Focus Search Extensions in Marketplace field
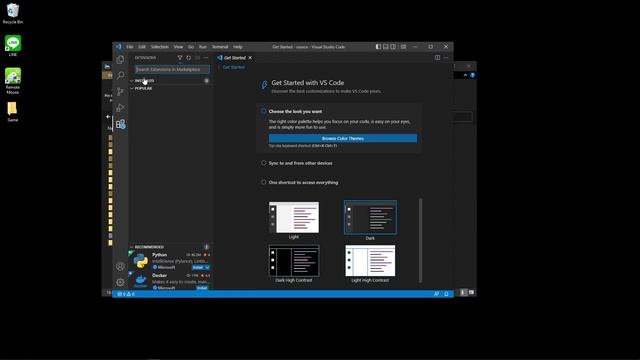 pyautogui.click(x=172, y=69)
